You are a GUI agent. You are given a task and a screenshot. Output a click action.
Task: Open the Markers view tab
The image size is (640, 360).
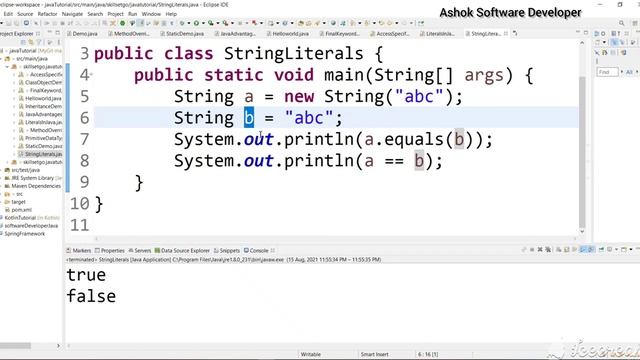[79, 251]
